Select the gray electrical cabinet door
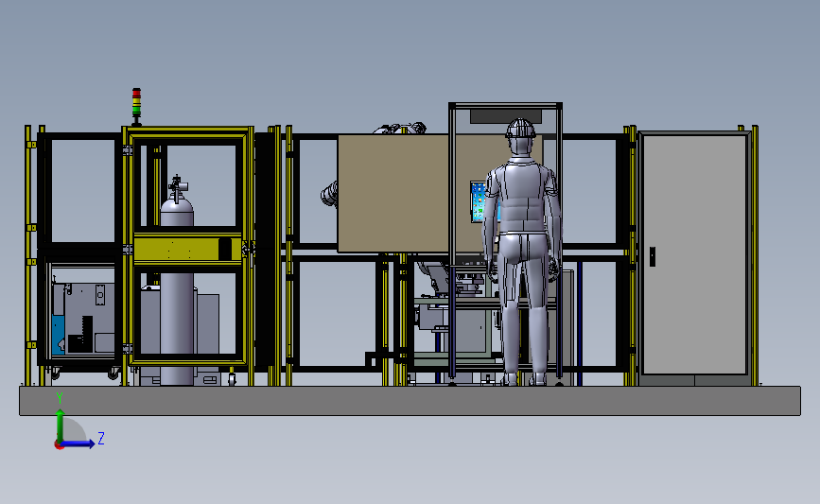The image size is (820, 504). coord(694,253)
